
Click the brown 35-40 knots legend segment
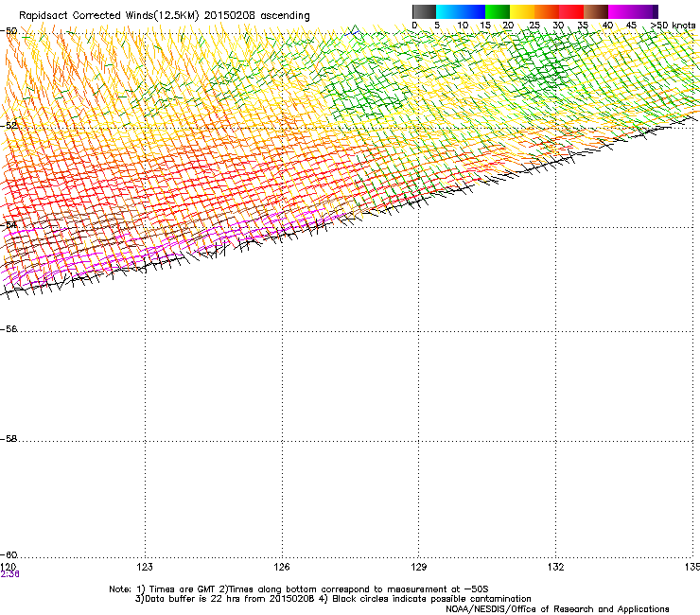(x=596, y=11)
